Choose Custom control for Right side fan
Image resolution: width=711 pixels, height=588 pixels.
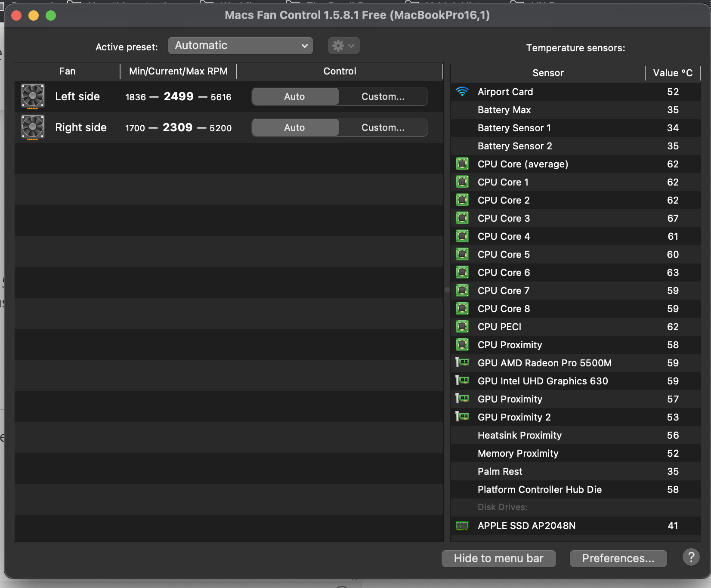(383, 127)
